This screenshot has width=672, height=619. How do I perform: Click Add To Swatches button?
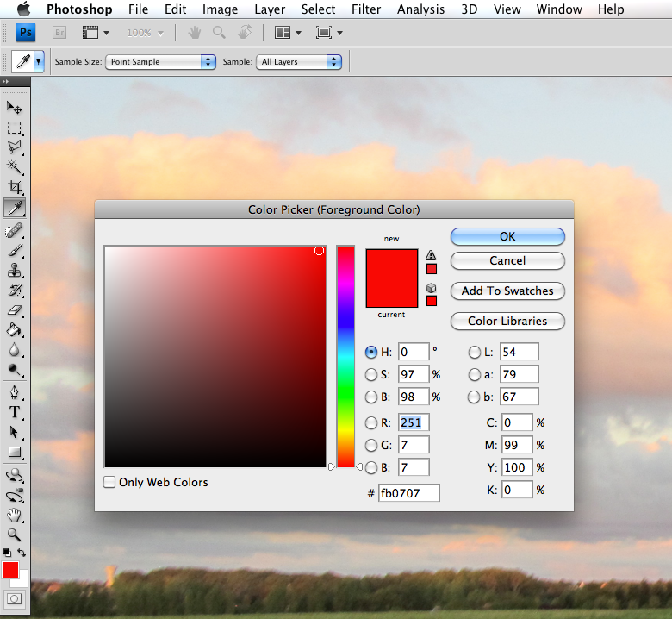pyautogui.click(x=507, y=291)
